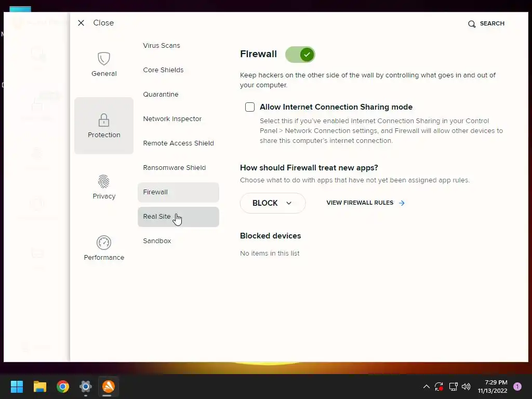
Task: Open Core Shields settings
Action: [163, 70]
